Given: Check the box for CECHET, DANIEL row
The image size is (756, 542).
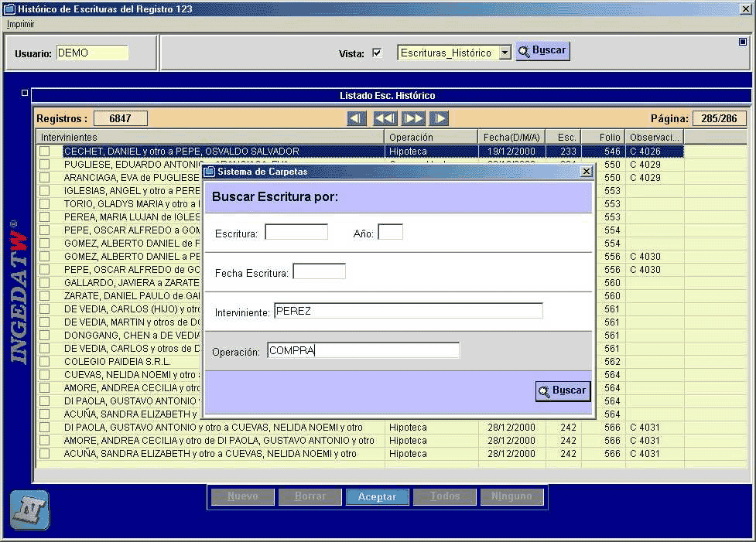Looking at the screenshot, I should [x=45, y=152].
